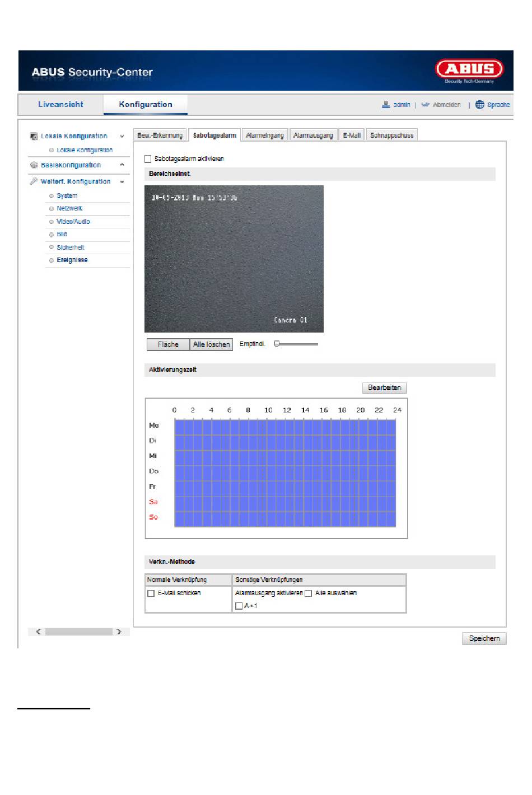Collapse the Weiterf. Konfiguration section arrow
Image resolution: width=532 pixels, height=795 pixels.
[122, 182]
